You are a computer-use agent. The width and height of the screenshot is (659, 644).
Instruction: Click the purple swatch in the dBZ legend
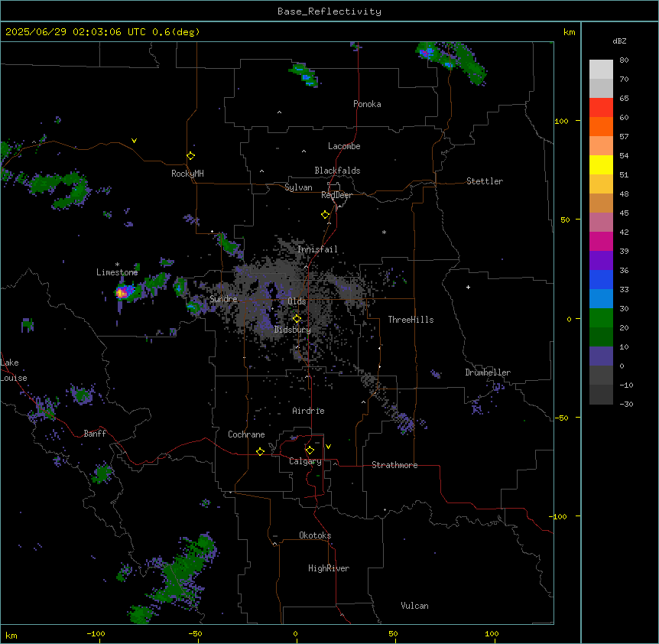[x=601, y=261]
